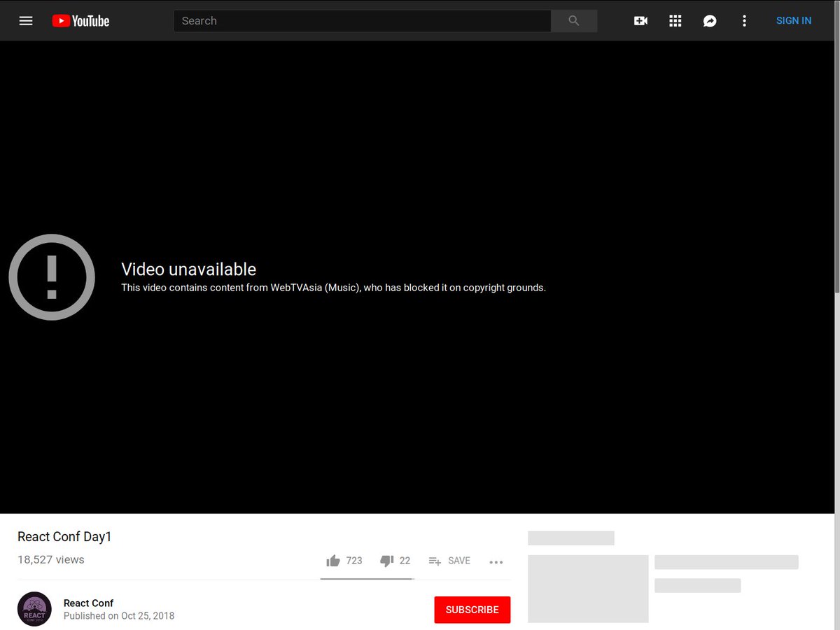This screenshot has width=840, height=630.
Task: Click the magnifier search button
Action: point(574,21)
